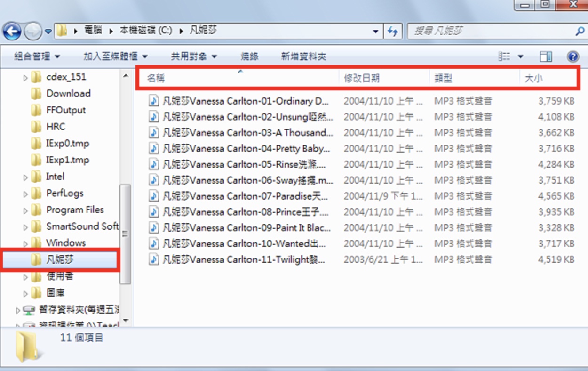
Task: Open the 加入至媒體櫃 menu
Action: click(116, 56)
